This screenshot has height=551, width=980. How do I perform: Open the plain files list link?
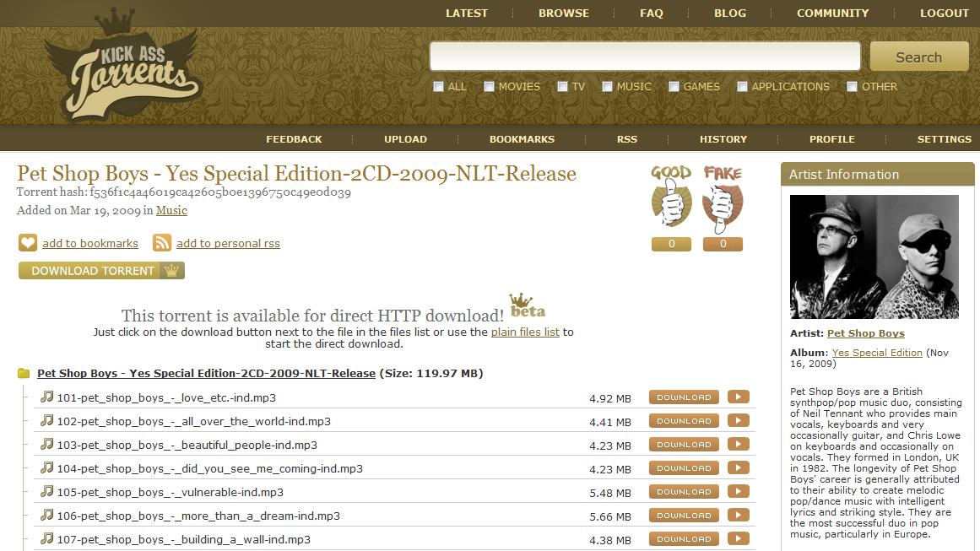click(525, 332)
